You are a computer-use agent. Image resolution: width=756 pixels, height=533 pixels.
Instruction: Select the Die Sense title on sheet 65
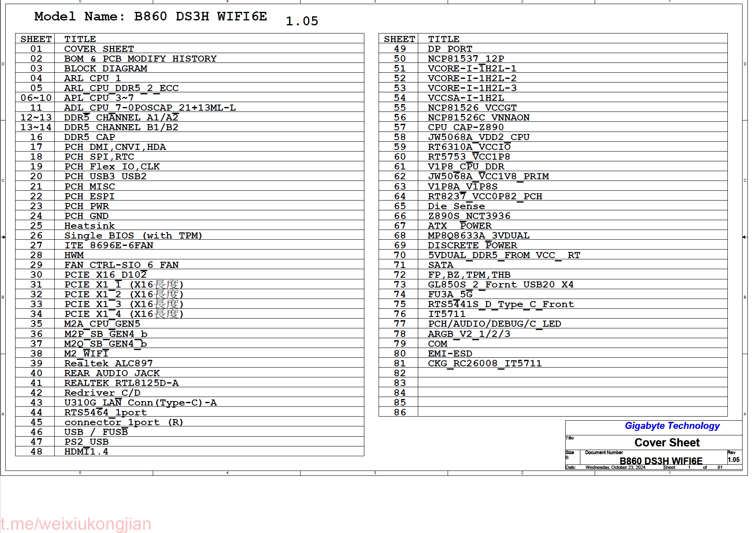click(456, 206)
